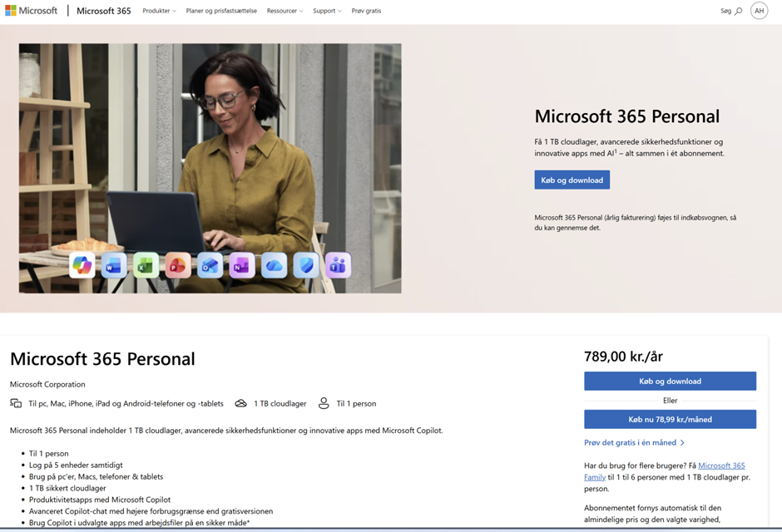Click the '1 TB sikkert cloudlager' bullet
Viewport: 782px width, 532px height.
coord(67,488)
